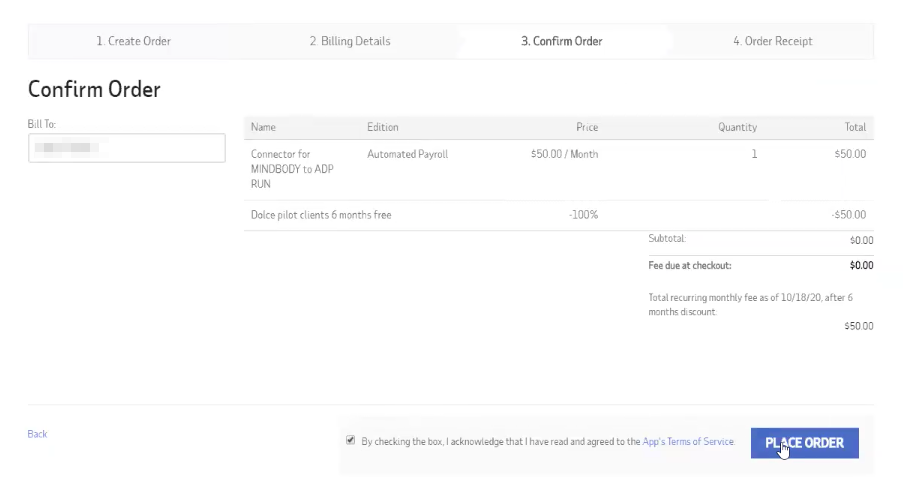Open the App's Terms of Service link

688,441
